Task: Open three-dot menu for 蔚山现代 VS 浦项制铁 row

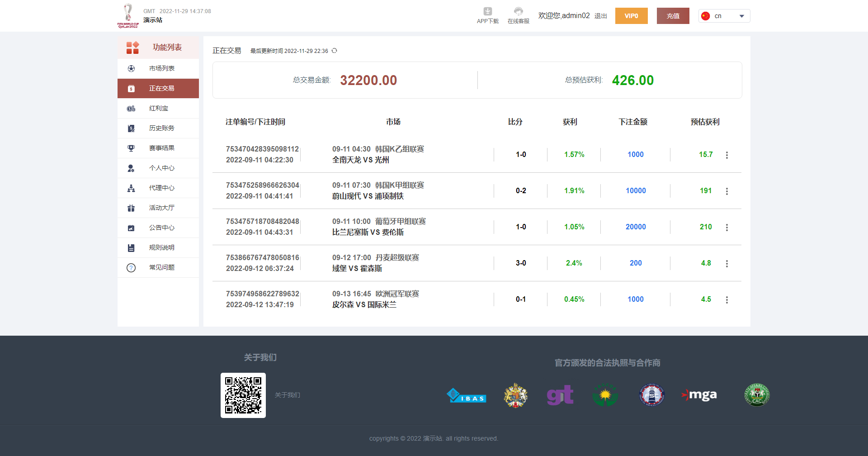Action: coord(727,191)
